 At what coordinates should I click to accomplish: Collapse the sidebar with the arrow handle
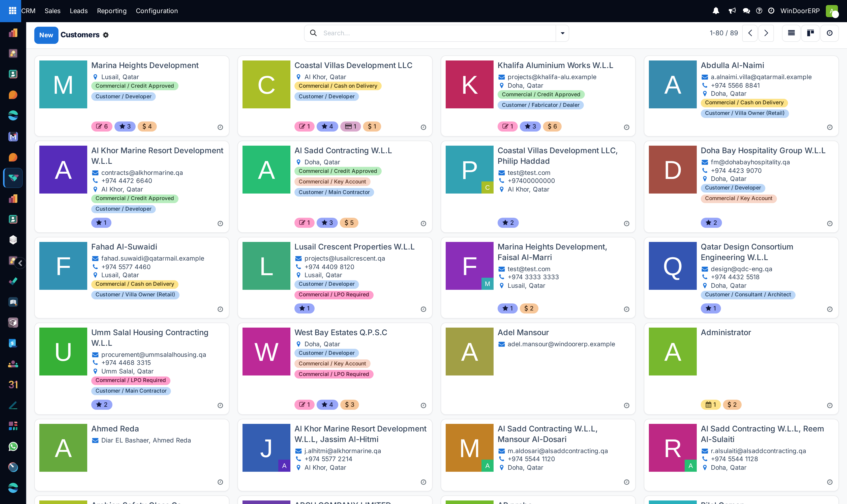pos(20,263)
